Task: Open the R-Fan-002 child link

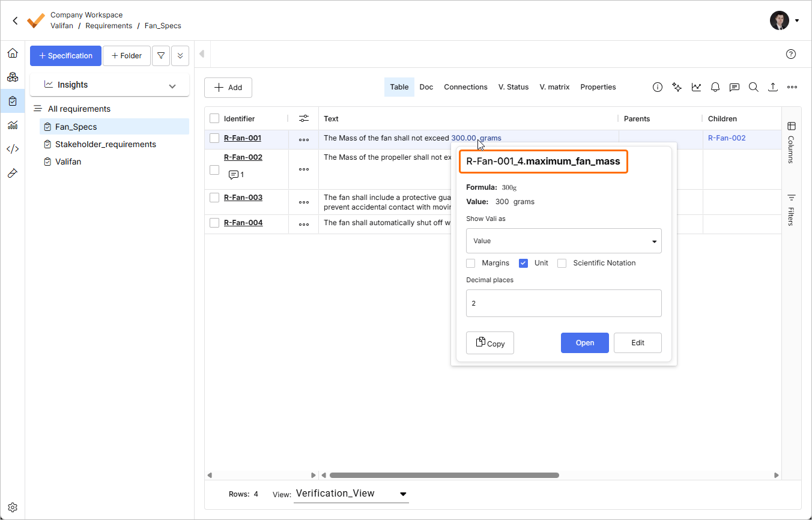Action: tap(727, 138)
